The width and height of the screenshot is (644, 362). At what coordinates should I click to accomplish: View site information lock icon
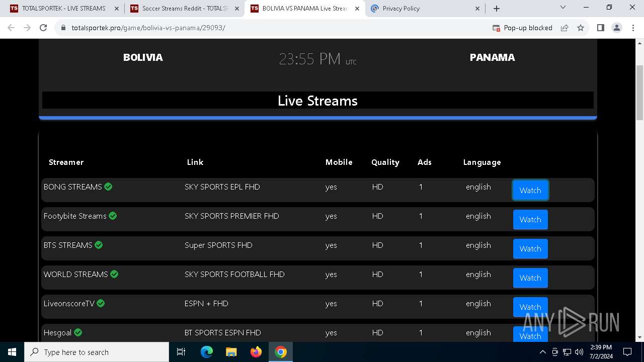[x=63, y=28]
